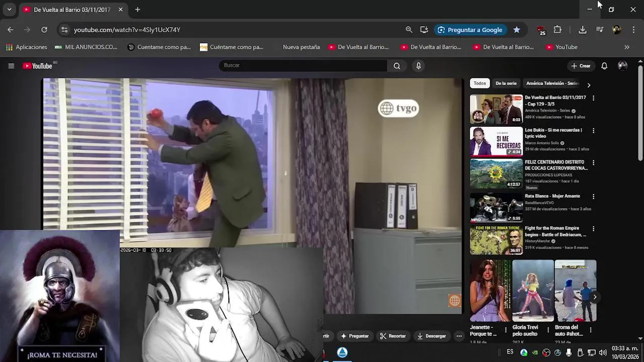The width and height of the screenshot is (644, 362).
Task: Open the Aplicaciones bookmarks shortcut
Action: click(x=26, y=47)
